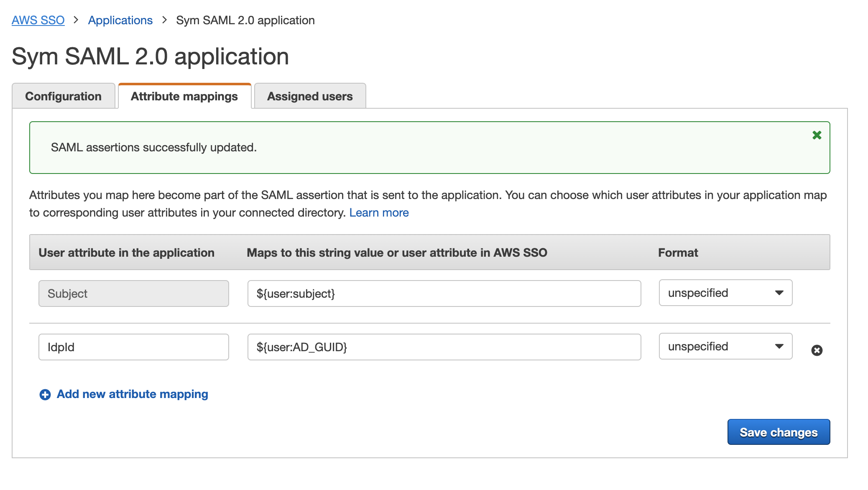Open the Subject row Format dropdown
The image size is (868, 490).
725,293
